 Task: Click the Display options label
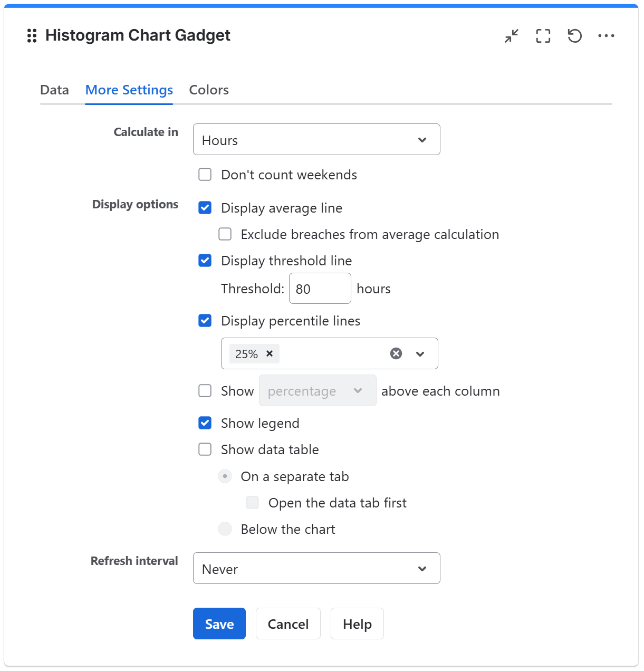(x=135, y=204)
